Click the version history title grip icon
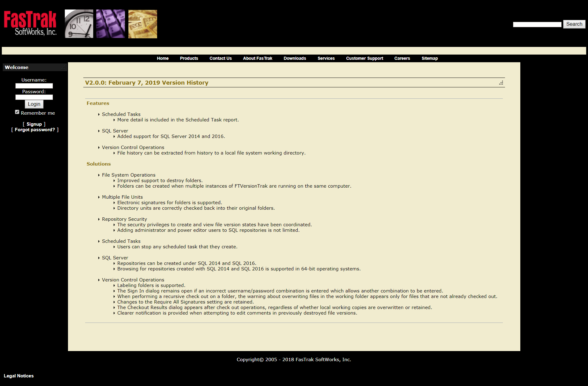The height and width of the screenshot is (386, 588). coord(501,83)
